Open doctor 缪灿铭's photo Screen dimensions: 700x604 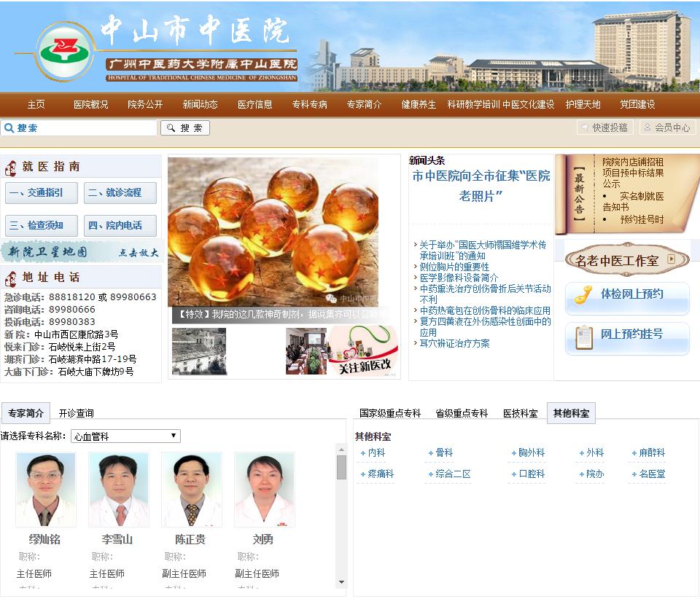click(46, 490)
